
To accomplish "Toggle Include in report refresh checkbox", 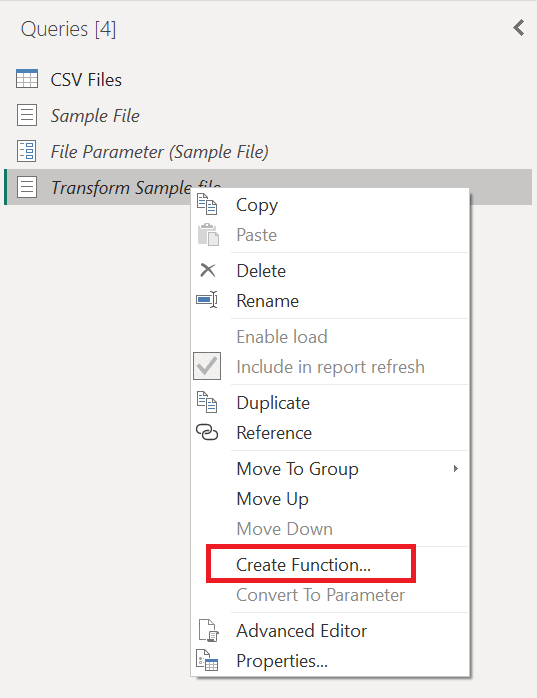I will click(x=207, y=366).
